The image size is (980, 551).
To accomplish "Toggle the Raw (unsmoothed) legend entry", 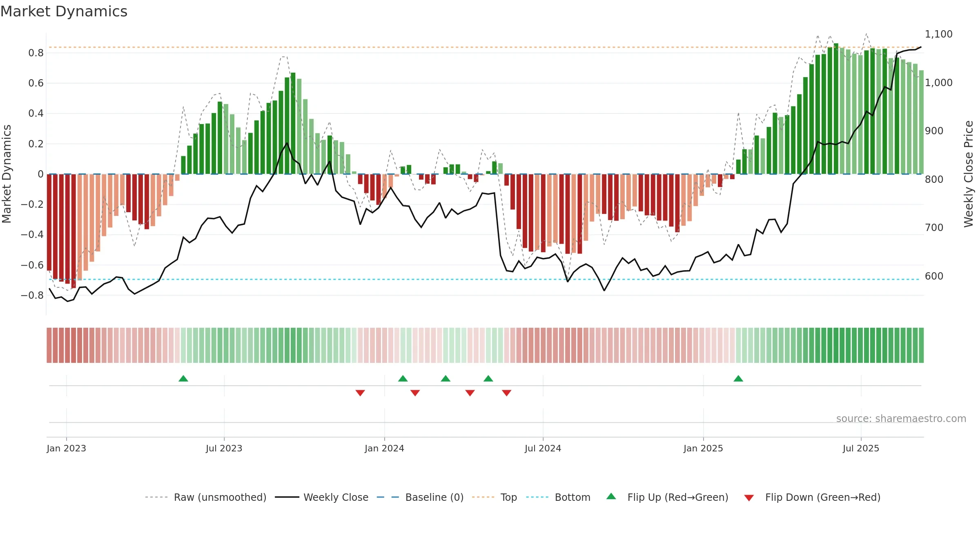I will point(205,497).
